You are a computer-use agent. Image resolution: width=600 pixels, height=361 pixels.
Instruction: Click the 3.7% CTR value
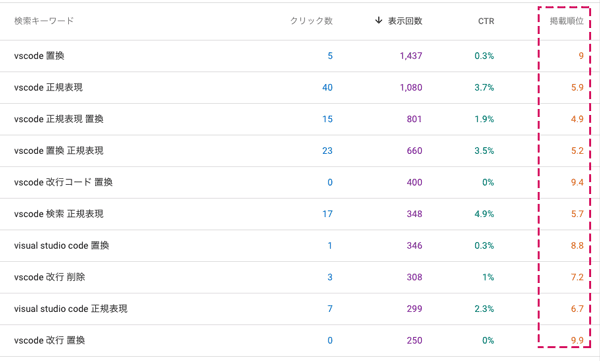pyautogui.click(x=484, y=88)
